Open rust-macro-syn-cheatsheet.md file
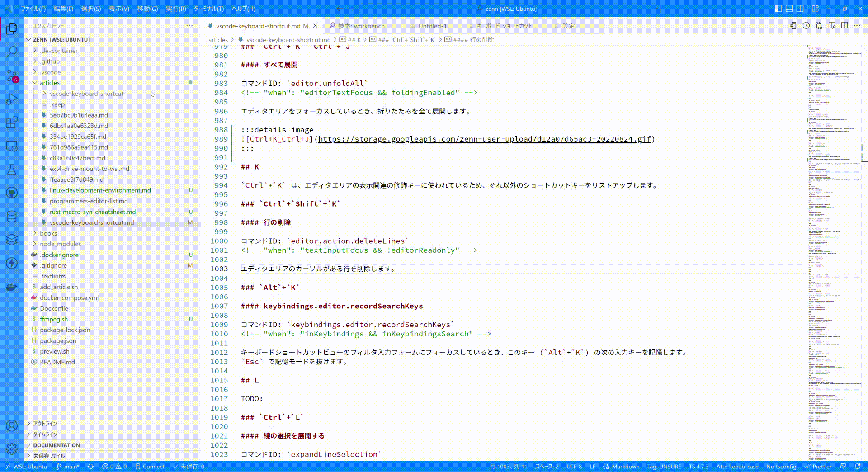 point(92,212)
